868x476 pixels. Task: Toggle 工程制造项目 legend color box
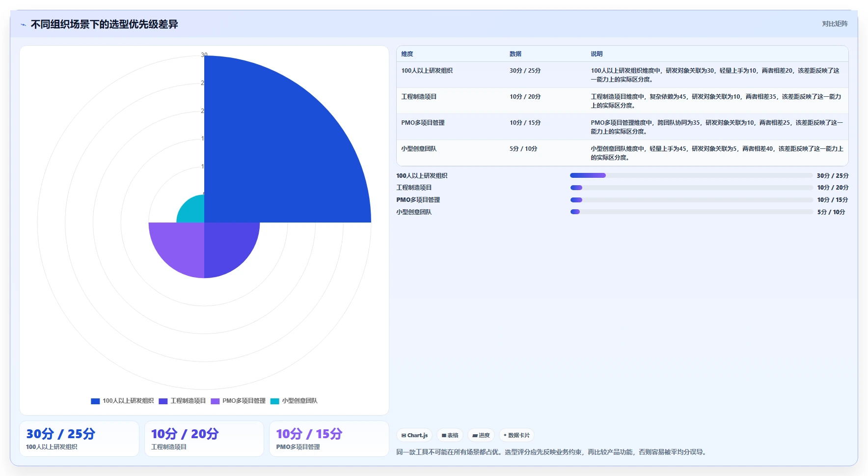tap(163, 401)
